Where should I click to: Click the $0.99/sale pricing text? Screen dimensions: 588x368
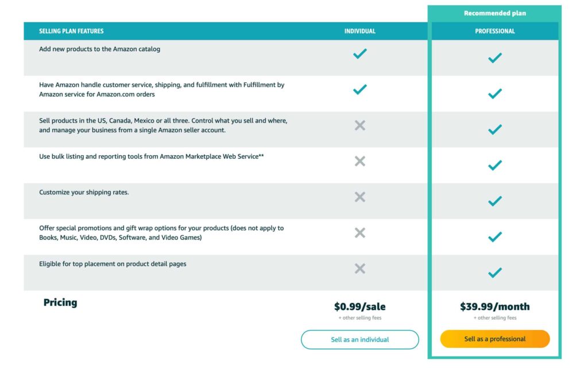pyautogui.click(x=359, y=306)
